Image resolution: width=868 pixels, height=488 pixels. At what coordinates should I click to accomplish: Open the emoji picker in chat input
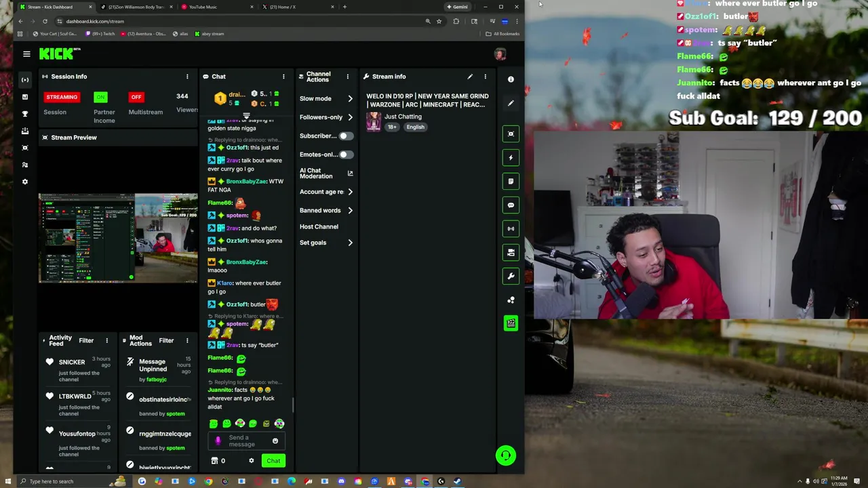coord(275,441)
